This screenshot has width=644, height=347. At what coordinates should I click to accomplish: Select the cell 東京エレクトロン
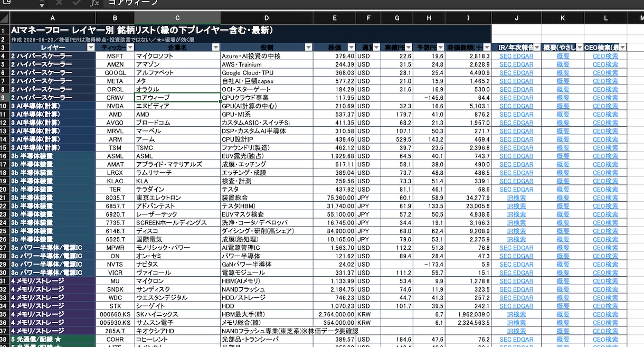coord(177,198)
